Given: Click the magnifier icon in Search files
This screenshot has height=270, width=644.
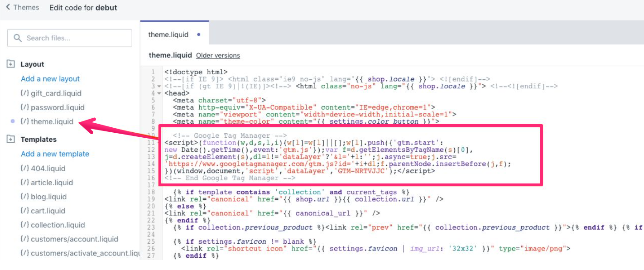Looking at the screenshot, I should [x=18, y=38].
